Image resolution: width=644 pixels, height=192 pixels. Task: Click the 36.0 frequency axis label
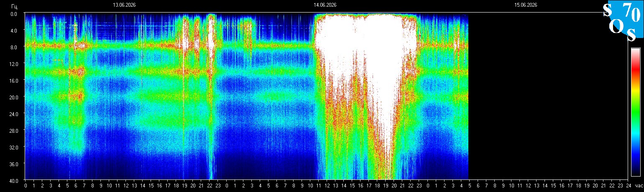[x=13, y=164]
